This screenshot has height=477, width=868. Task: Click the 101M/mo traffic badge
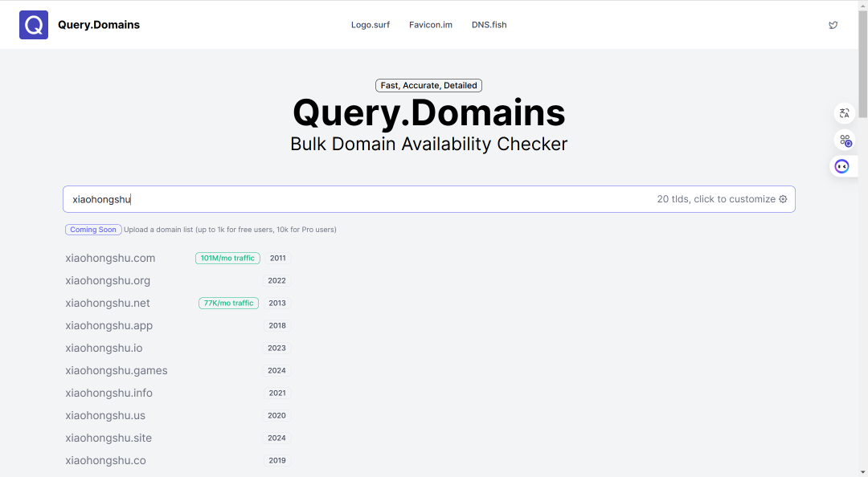[227, 259]
